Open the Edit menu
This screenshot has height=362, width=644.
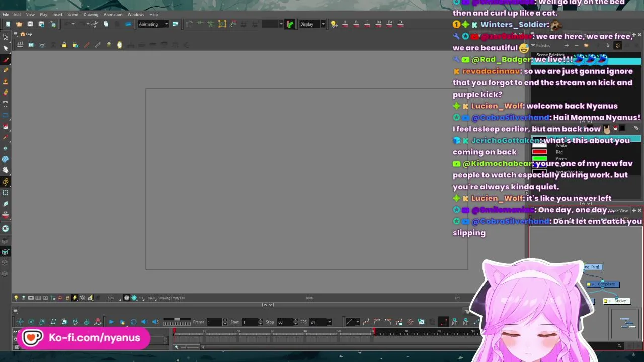coord(17,14)
